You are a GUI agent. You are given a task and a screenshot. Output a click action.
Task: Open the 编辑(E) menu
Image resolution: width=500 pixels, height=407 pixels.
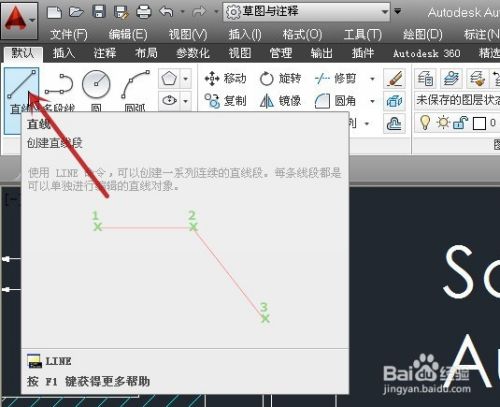[128, 34]
